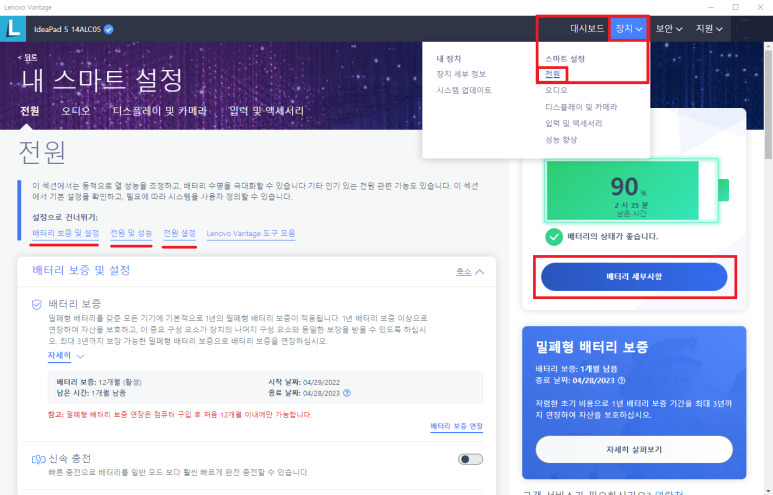This screenshot has width=773, height=495.
Task: Jump to 배터리 보증 및 설정 link
Action: (x=66, y=233)
